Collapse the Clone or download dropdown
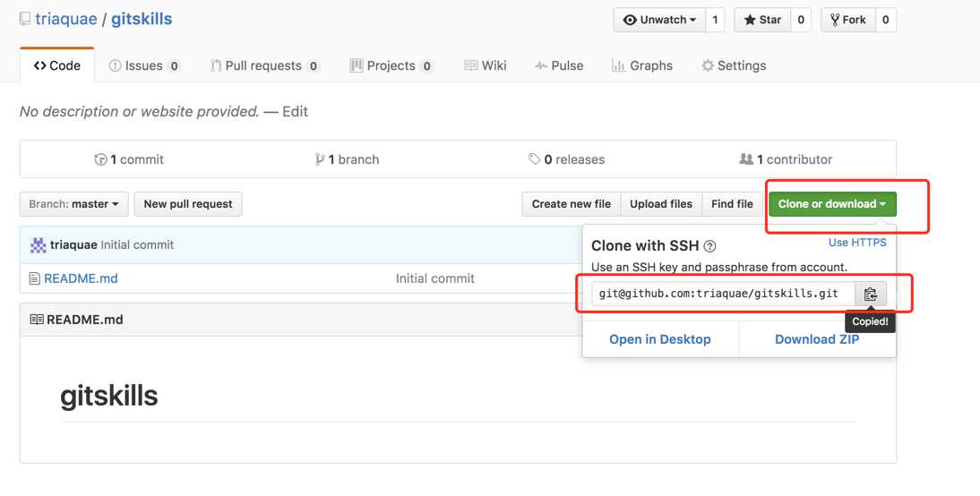 [832, 204]
